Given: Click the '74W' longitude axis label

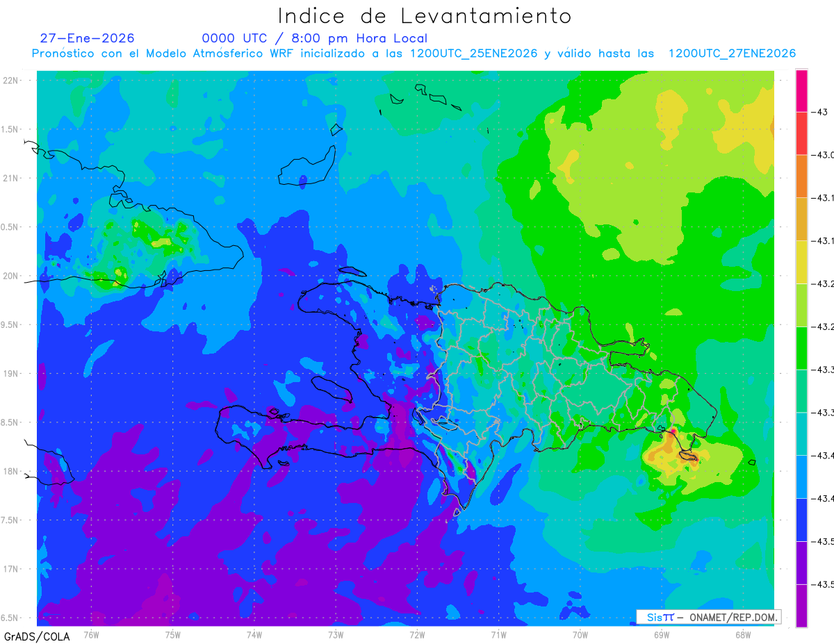Looking at the screenshot, I should click(254, 635).
